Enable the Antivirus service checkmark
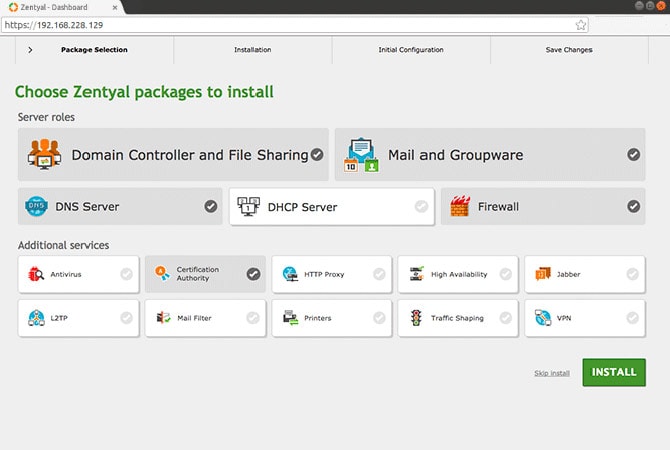The height and width of the screenshot is (450, 670). (126, 274)
